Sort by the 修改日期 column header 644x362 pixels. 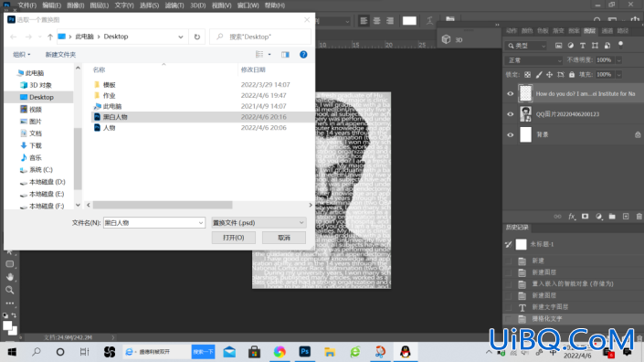(x=253, y=69)
